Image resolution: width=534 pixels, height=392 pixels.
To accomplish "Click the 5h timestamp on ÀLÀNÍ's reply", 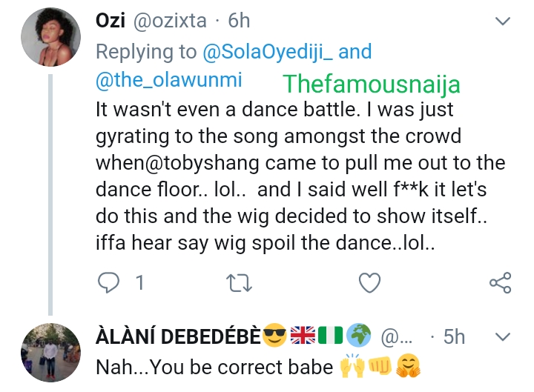I will 454,337.
